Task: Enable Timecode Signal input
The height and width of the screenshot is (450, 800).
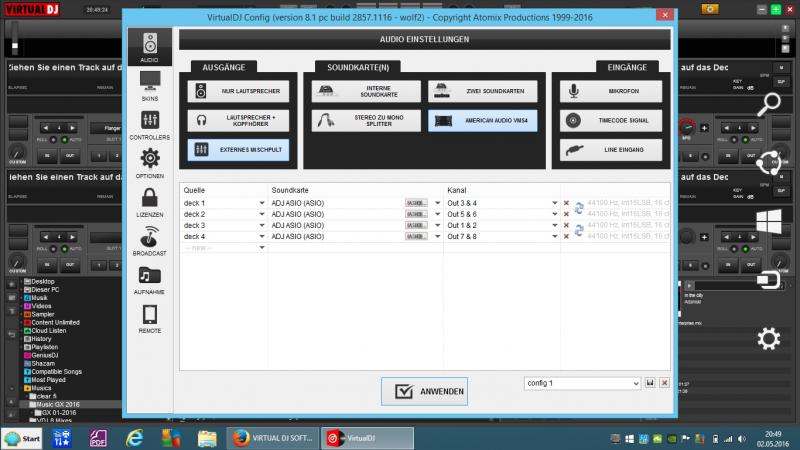Action: tap(611, 120)
